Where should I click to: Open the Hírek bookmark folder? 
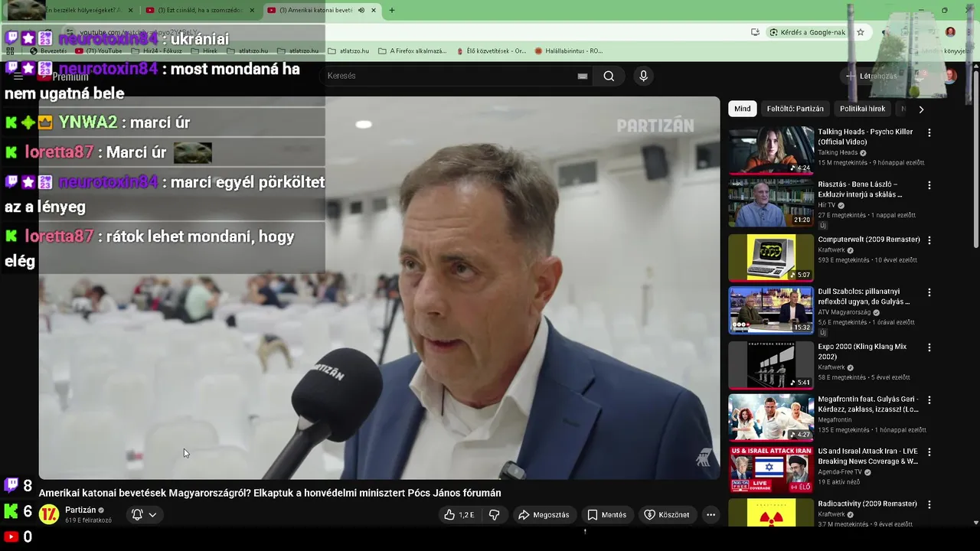pyautogui.click(x=204, y=51)
